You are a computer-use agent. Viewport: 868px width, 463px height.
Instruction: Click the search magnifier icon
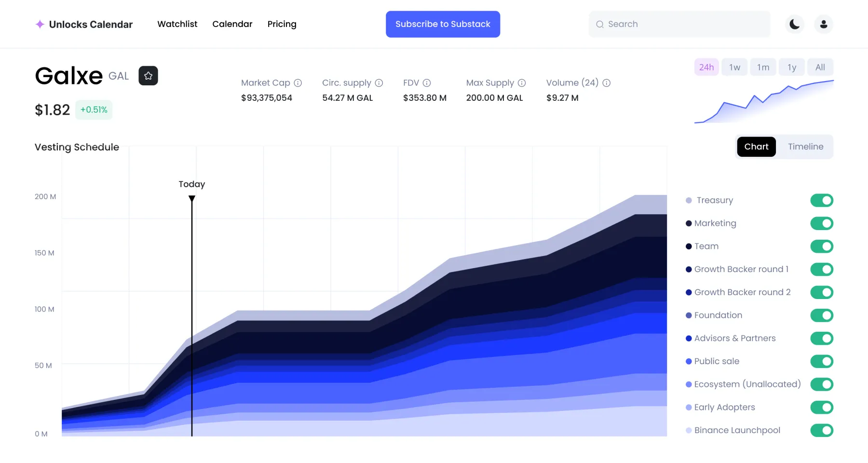(600, 25)
